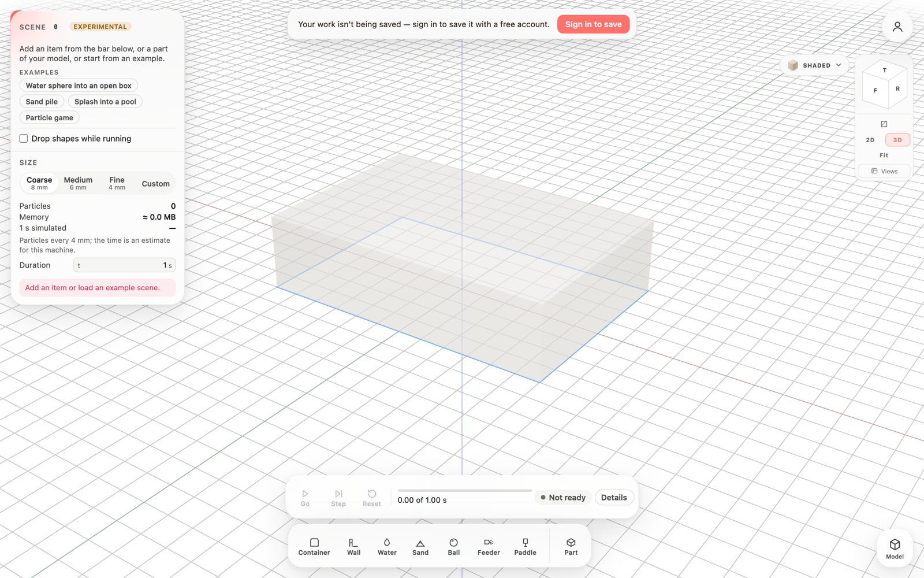The width and height of the screenshot is (924, 578).
Task: Enable Drop shapes while running
Action: [24, 139]
